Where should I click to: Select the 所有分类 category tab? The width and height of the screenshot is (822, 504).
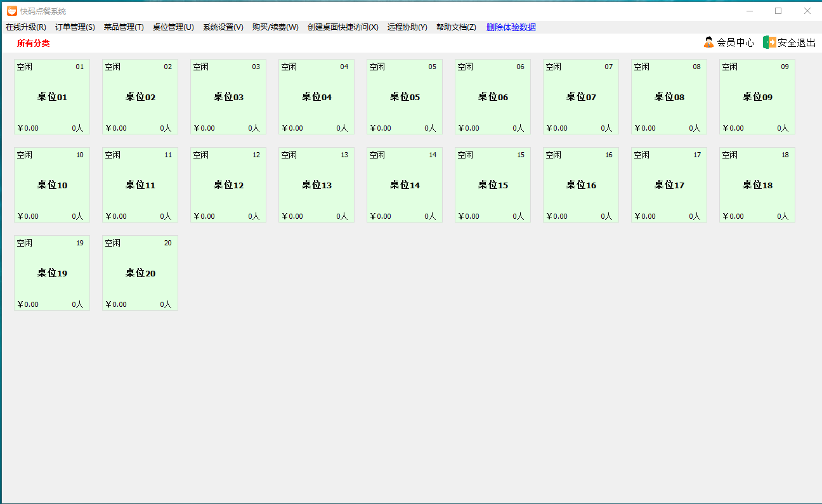click(33, 43)
